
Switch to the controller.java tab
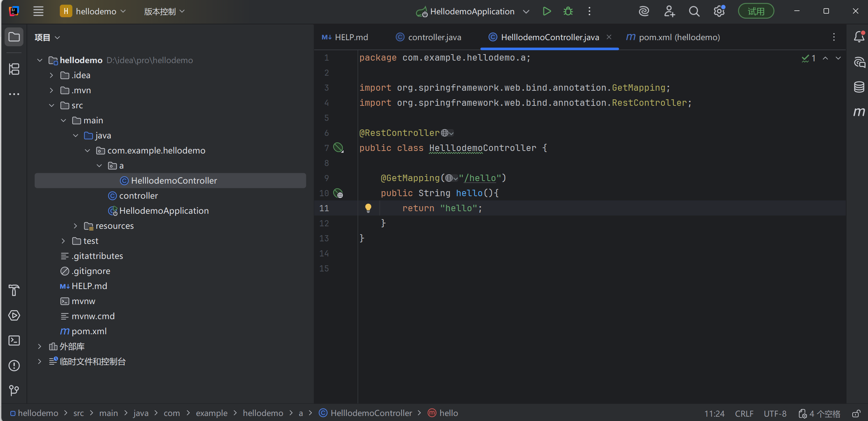click(429, 37)
